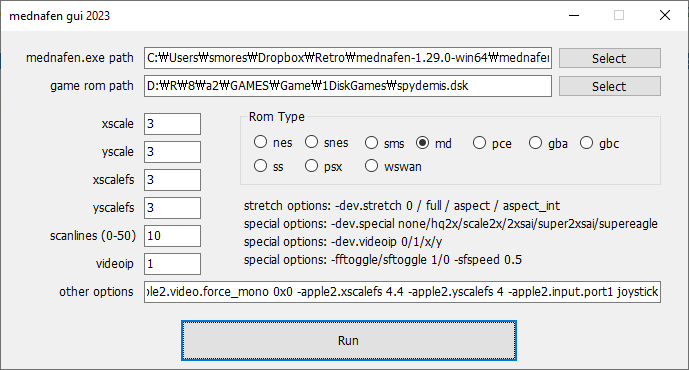The image size is (689, 370).
Task: Choose gba as the rom type
Action: coord(535,143)
